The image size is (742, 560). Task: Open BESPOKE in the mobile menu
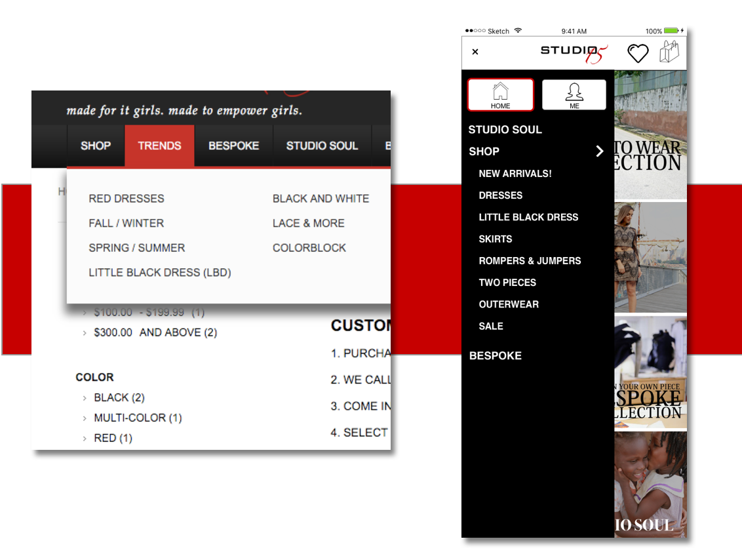click(495, 355)
